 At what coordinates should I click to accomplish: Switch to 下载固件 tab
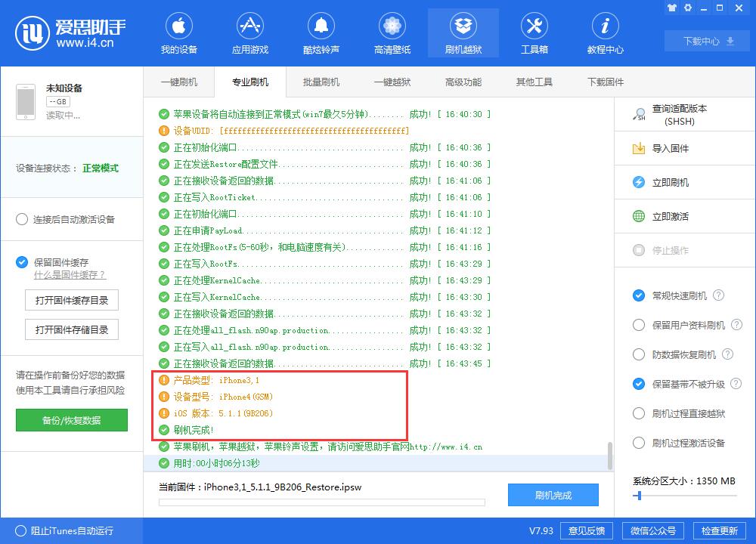pyautogui.click(x=606, y=82)
